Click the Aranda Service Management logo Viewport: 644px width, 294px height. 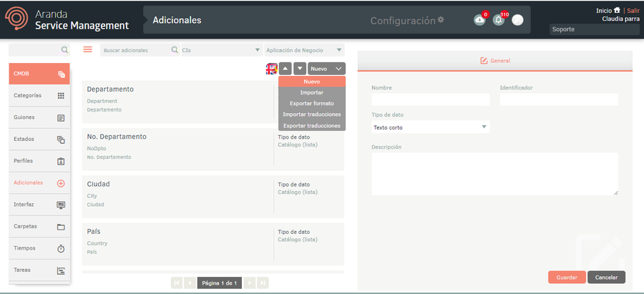click(67, 20)
